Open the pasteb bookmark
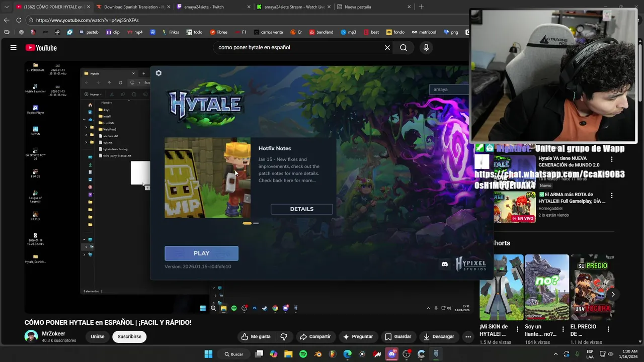Viewport: 644px width, 362px height. point(89,32)
